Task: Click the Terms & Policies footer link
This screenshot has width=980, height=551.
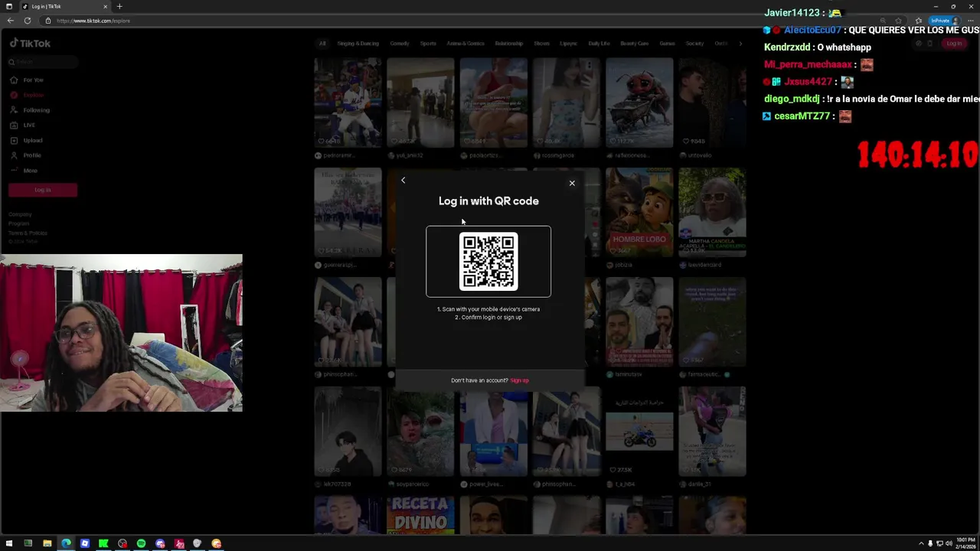Action: coord(28,233)
